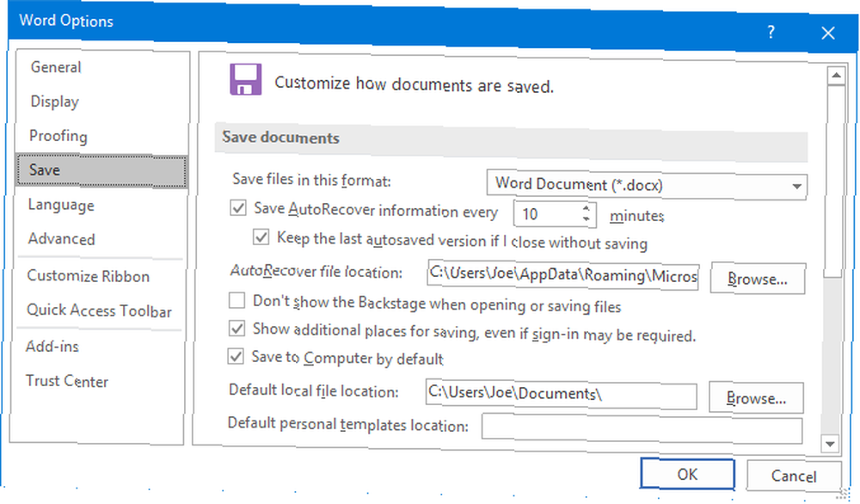
Task: Click the purple floppy disk save icon
Action: pyautogui.click(x=245, y=79)
